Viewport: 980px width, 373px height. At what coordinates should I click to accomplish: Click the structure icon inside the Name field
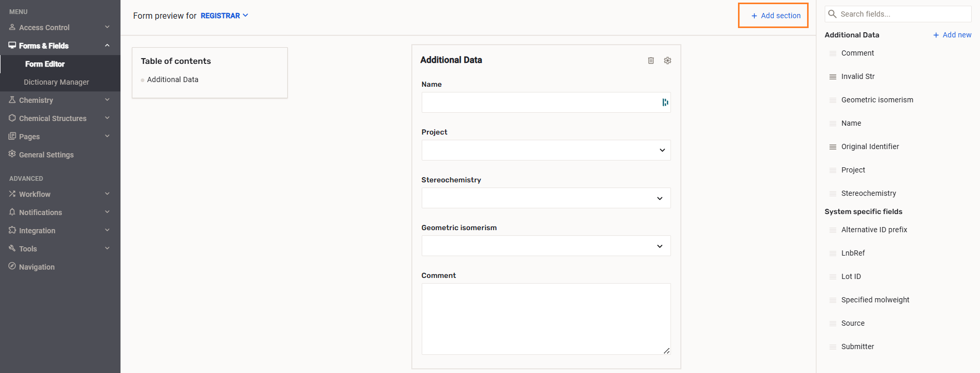pyautogui.click(x=665, y=102)
